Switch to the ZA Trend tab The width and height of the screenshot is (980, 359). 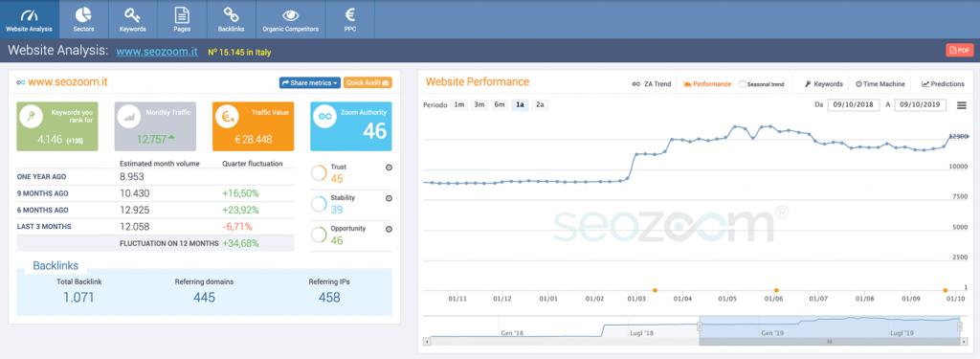(x=652, y=84)
